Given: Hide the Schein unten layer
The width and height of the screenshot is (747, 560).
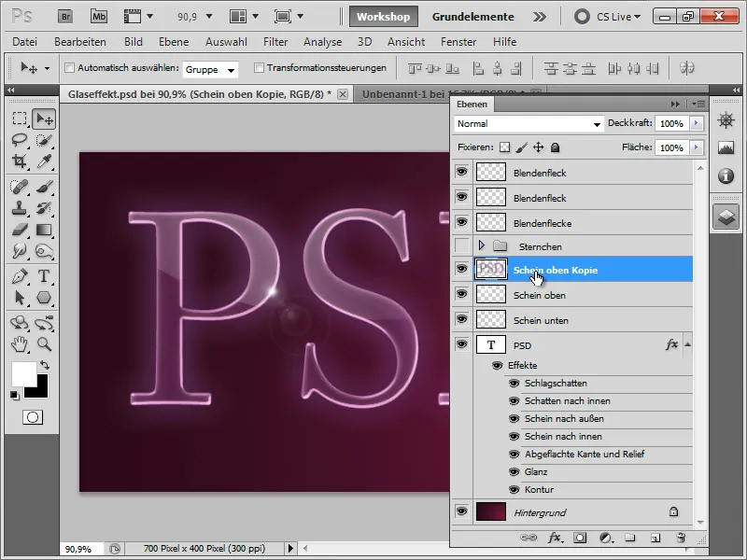Looking at the screenshot, I should (x=461, y=319).
